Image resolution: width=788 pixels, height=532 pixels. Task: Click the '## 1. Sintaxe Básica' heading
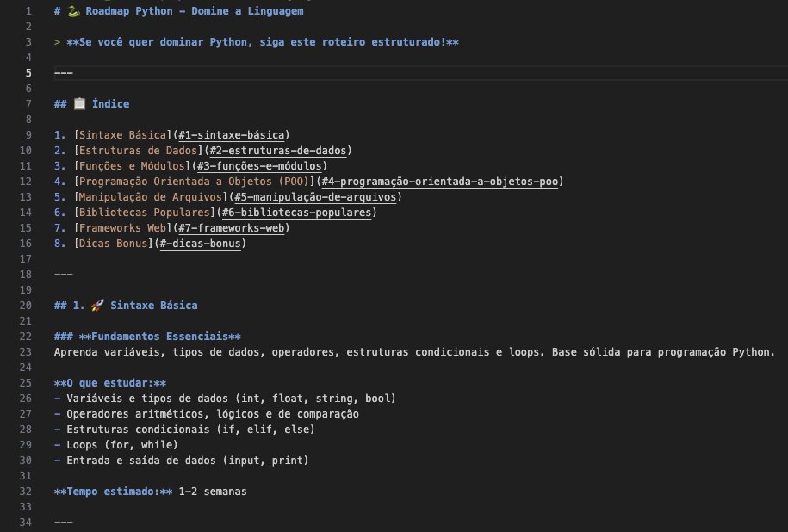coord(126,306)
